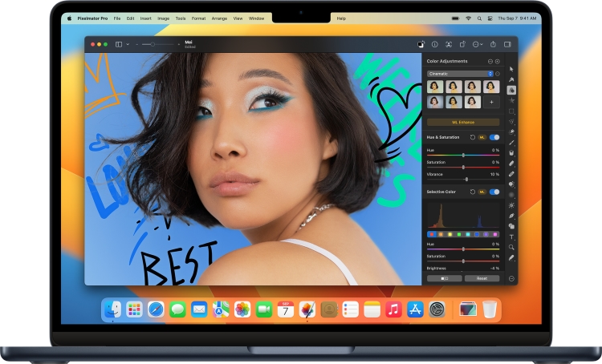Open the image info icon
Viewport: 602px width, 364px height.
(x=434, y=44)
